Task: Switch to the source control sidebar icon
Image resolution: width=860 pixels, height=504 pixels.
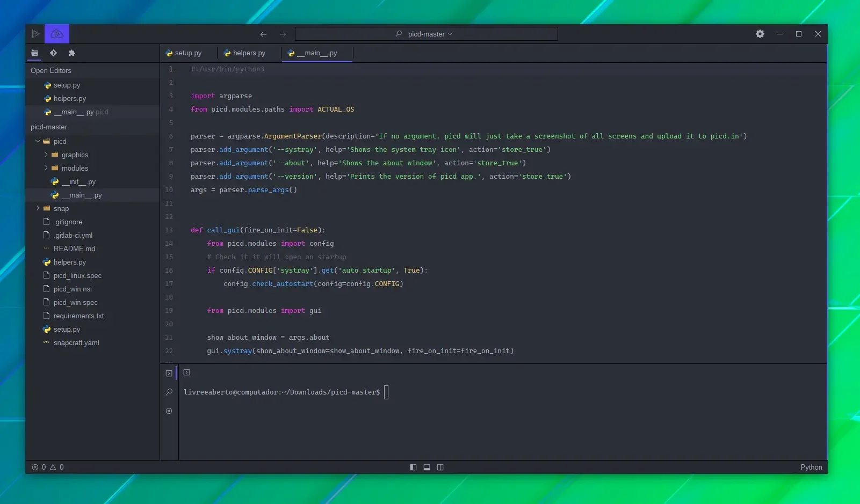Action: (53, 53)
